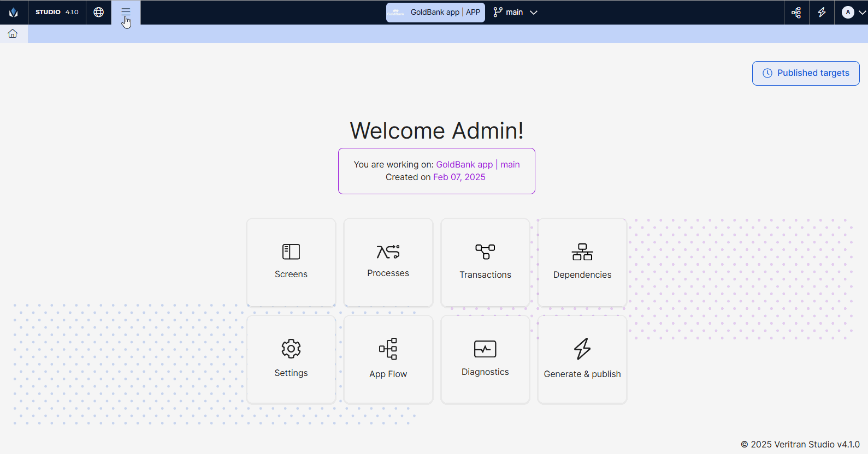Open the Diagnostics tile
Image resolution: width=868 pixels, height=454 pixels.
coord(485,360)
